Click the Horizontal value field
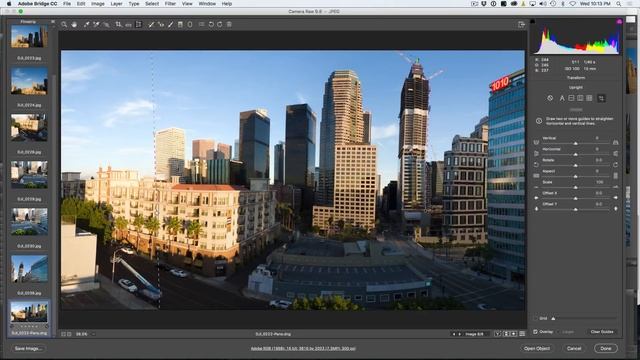The image size is (640, 360). [598, 149]
